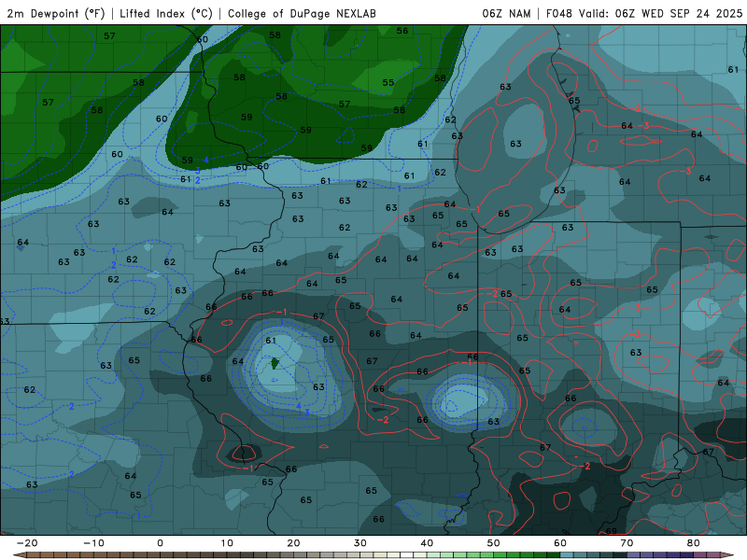The width and height of the screenshot is (747, 560).
Task: Click the '2m Dewpoint (°F)' title text
Action: [x=56, y=13]
